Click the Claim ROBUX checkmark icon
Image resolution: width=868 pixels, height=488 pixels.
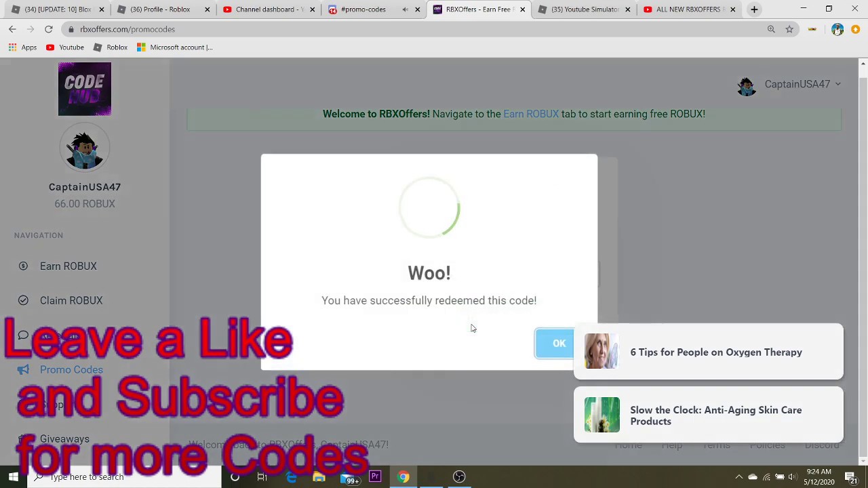[x=23, y=300]
